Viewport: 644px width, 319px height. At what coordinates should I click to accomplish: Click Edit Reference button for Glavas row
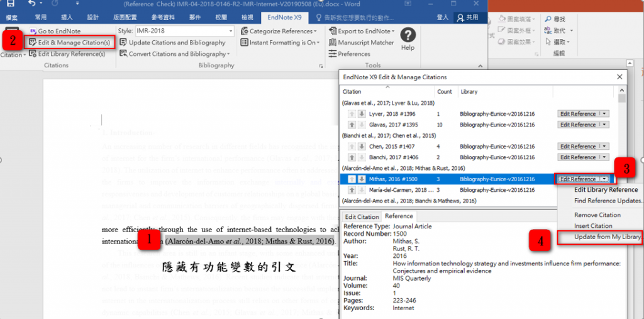pos(577,125)
